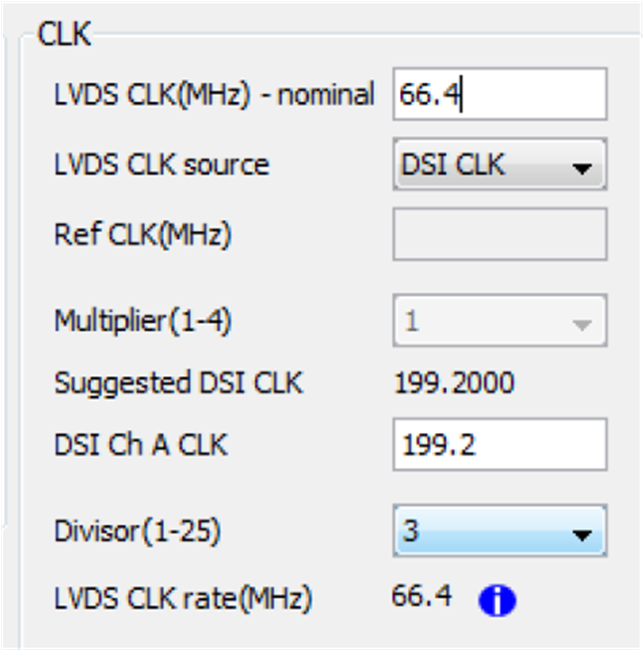Click the "LVDS CLK source" label

(162, 166)
